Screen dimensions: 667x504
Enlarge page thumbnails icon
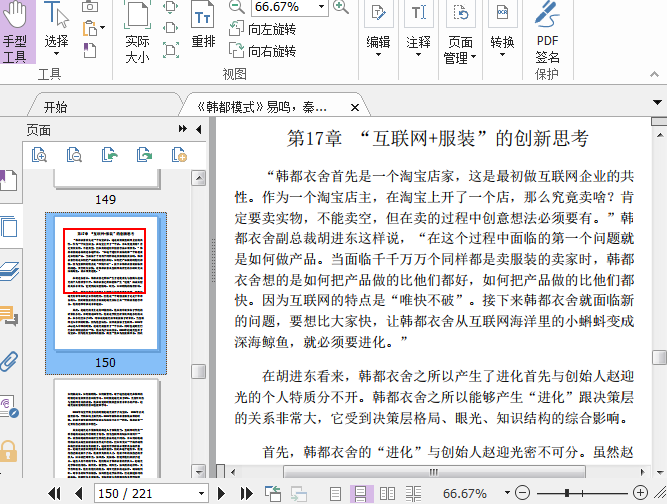pyautogui.click(x=39, y=155)
